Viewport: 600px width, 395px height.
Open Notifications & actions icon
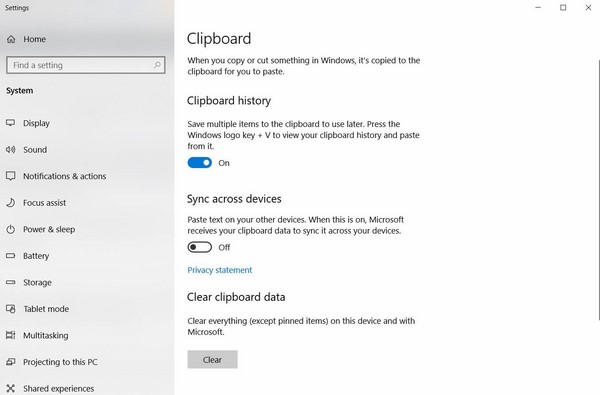click(11, 176)
